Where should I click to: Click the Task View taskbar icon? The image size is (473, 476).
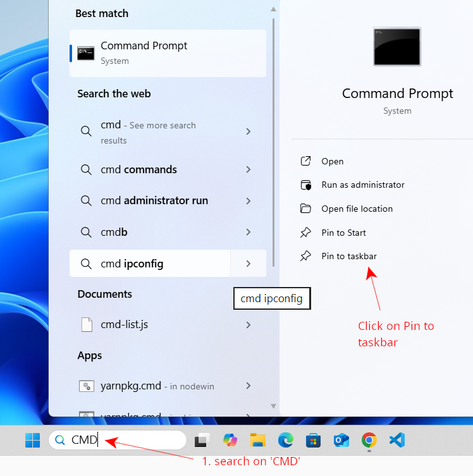pyautogui.click(x=202, y=440)
